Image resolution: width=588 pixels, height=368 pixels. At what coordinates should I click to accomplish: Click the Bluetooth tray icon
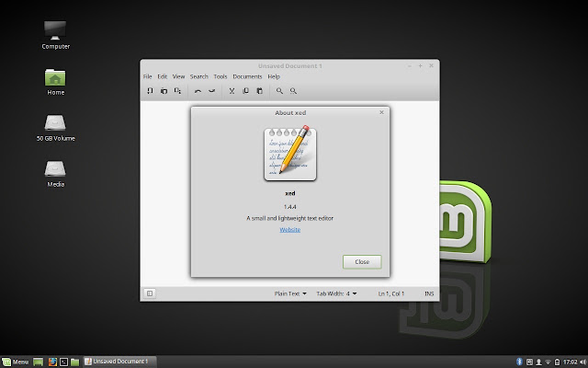click(519, 362)
